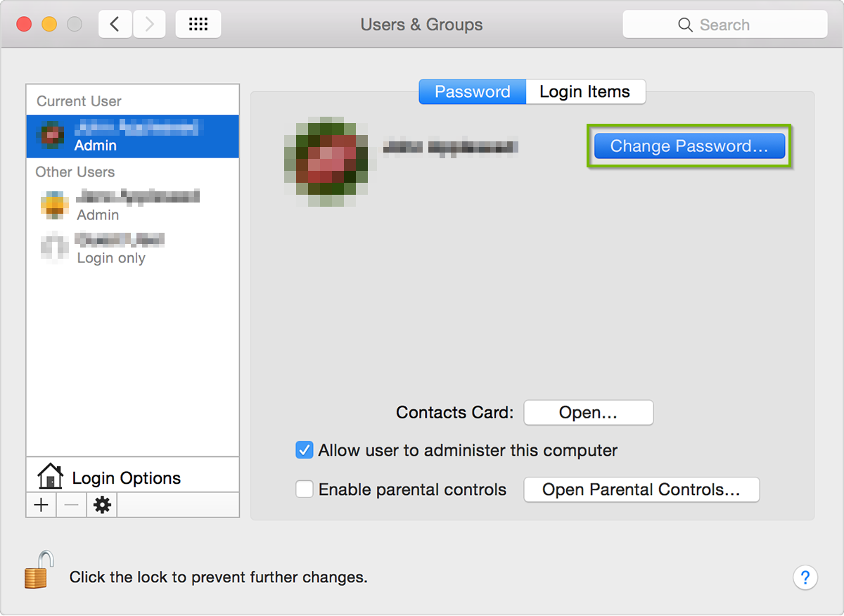Open the Contacts Card
844x616 pixels.
point(588,412)
